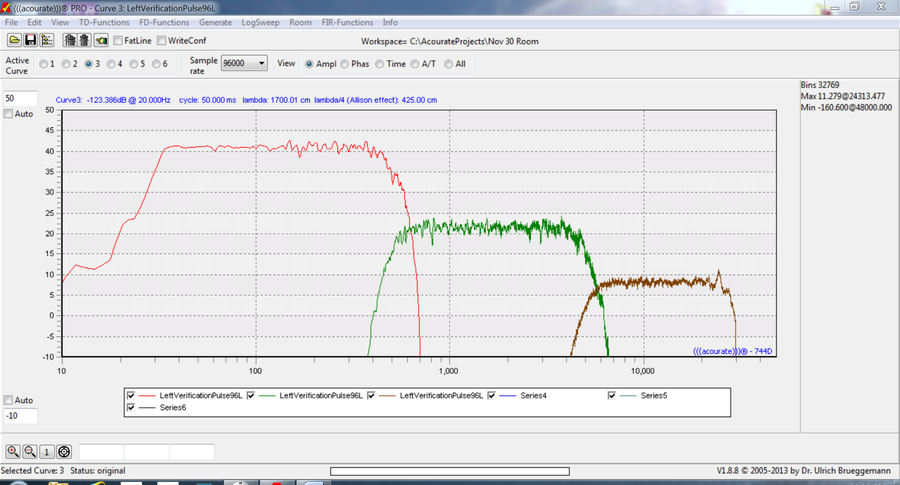The width and height of the screenshot is (900, 485).
Task: Toggle the lower Auto checkbox above -10
Action: [8, 400]
